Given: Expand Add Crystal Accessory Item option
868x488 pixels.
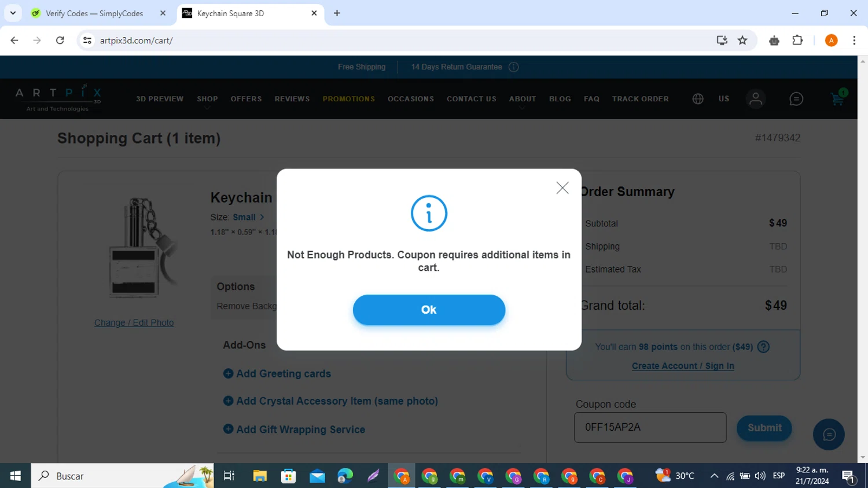Looking at the screenshot, I should [330, 401].
